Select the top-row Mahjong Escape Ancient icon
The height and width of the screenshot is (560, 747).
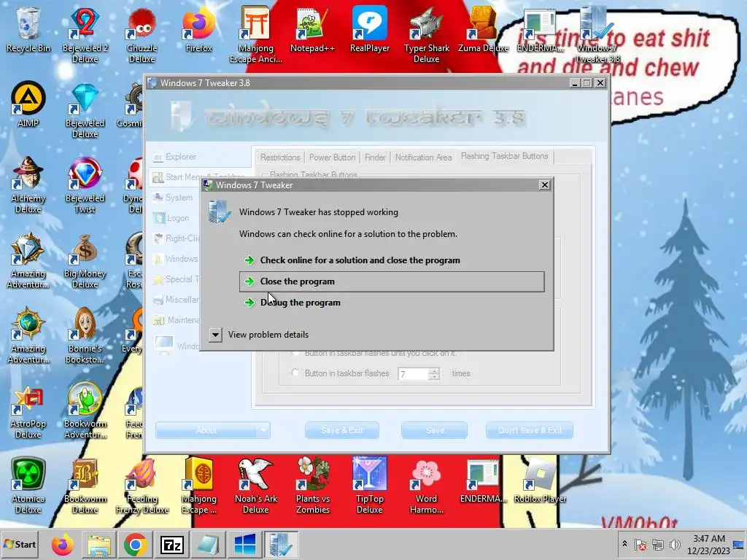256,35
